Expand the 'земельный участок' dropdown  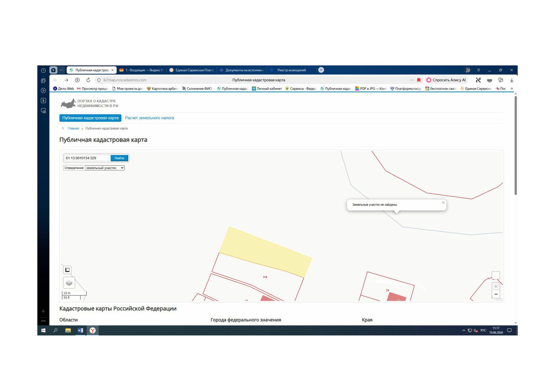(x=105, y=168)
